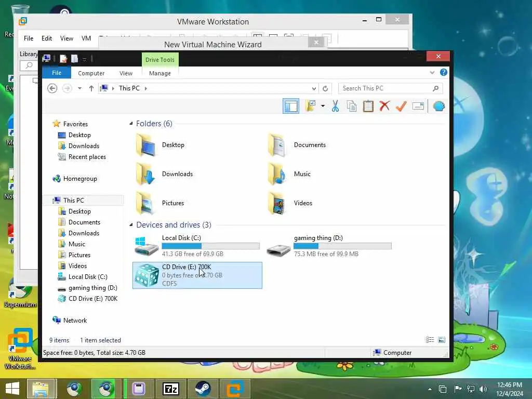Toggle the navigation pane layout button
This screenshot has height=399, width=532.
tap(291, 106)
